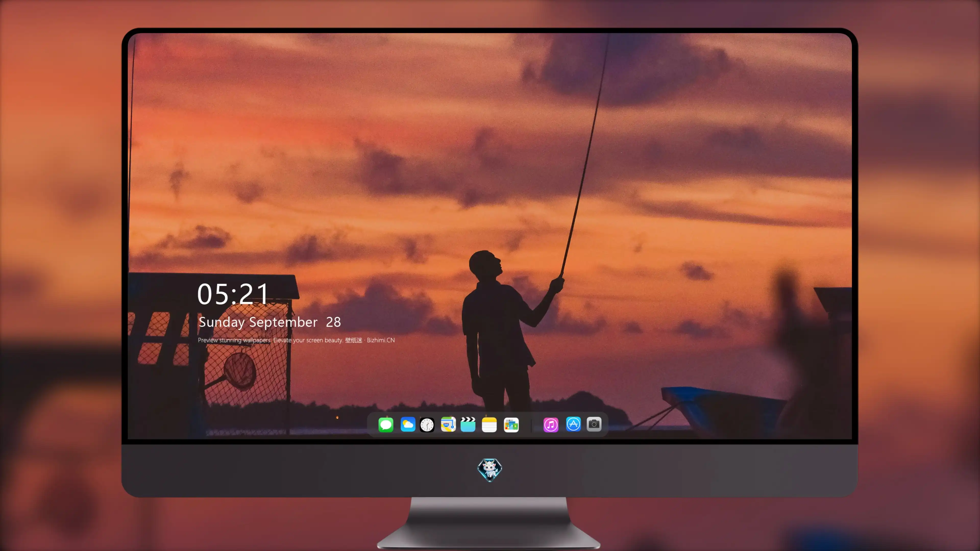Open the Maps app from the dock
Image resolution: width=980 pixels, height=551 pixels.
click(x=448, y=424)
